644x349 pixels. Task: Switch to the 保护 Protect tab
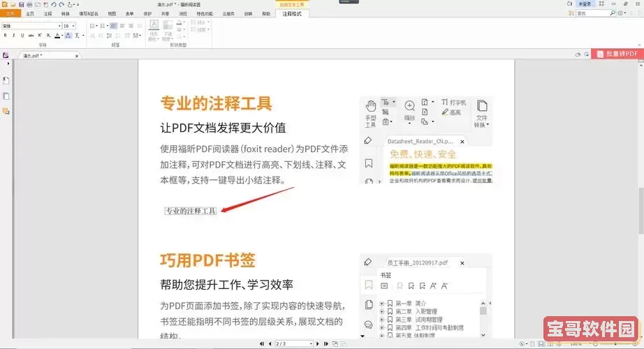[147, 13]
